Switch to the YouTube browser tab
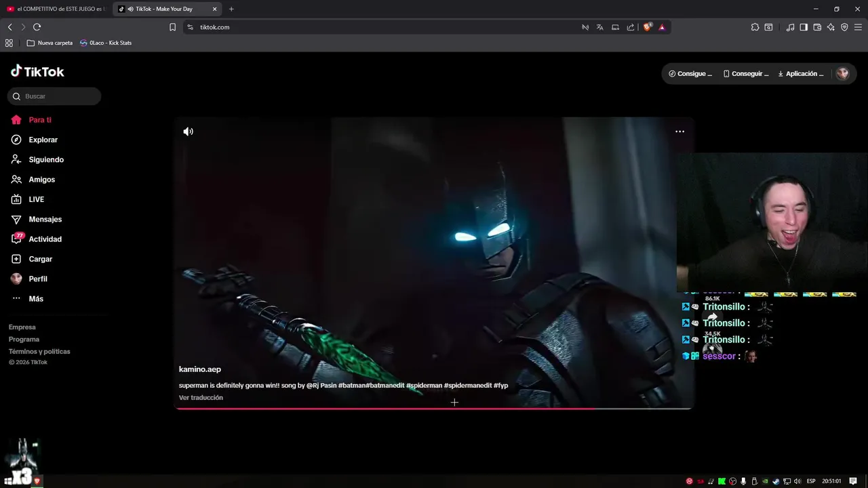Viewport: 868px width, 488px height. pos(56,9)
